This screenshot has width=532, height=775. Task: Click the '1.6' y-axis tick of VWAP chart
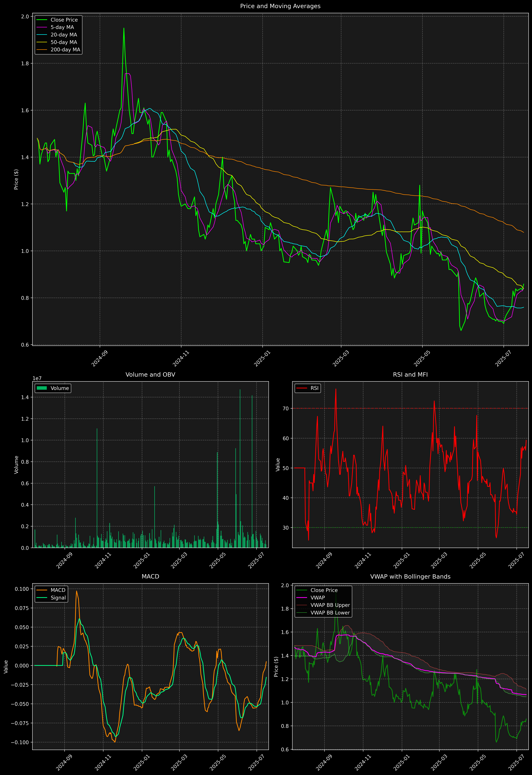pyautogui.click(x=285, y=632)
